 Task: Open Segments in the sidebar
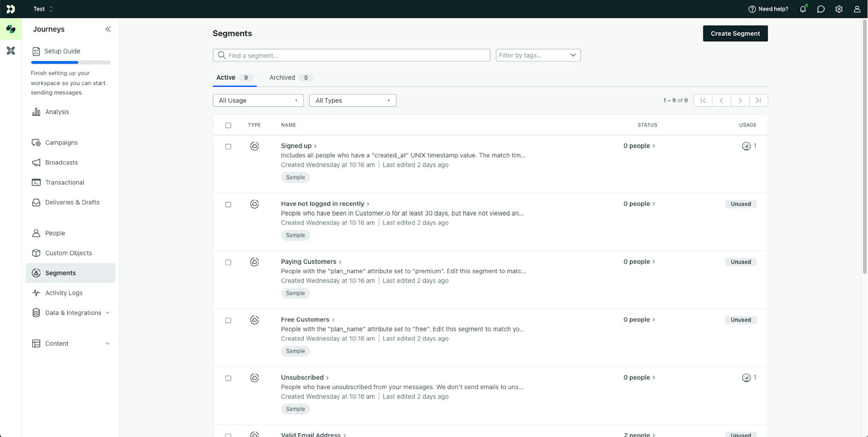(x=71, y=273)
